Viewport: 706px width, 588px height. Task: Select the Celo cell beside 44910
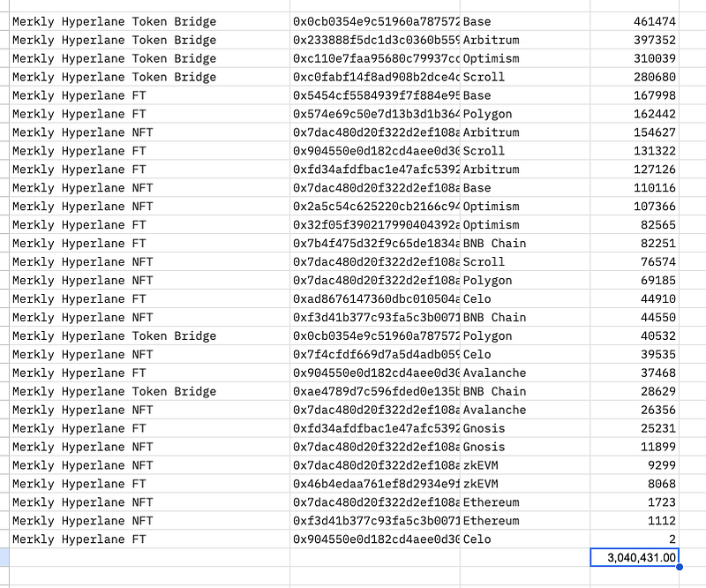(525, 298)
